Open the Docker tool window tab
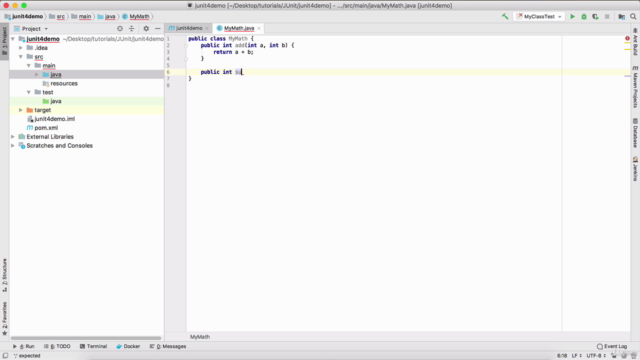The image size is (640, 360). [x=128, y=346]
